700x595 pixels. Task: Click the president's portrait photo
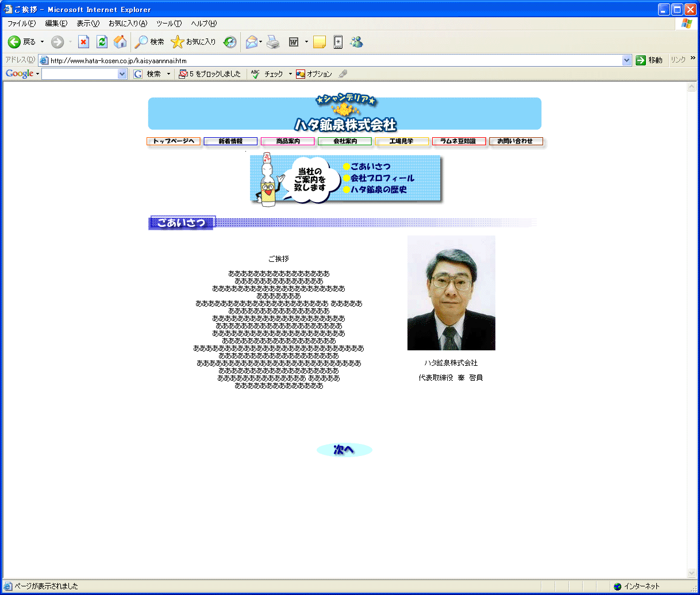(451, 293)
